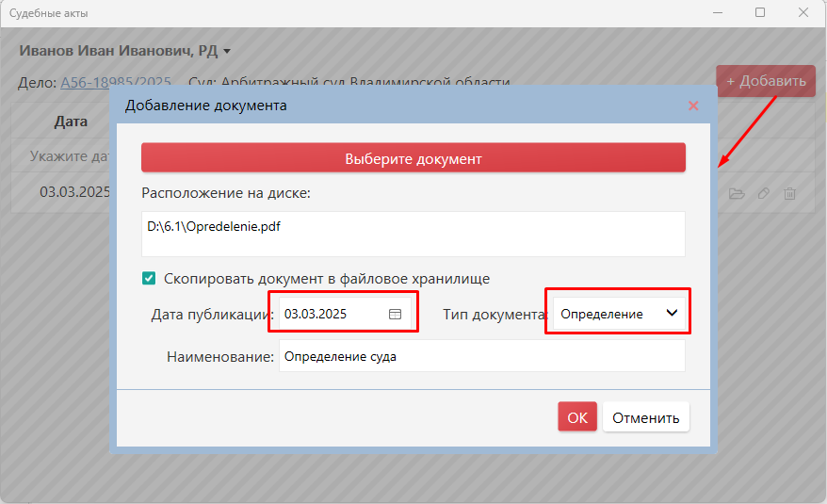Click the trash delete icon in table row
Screen dimensions: 827x504
[790, 193]
